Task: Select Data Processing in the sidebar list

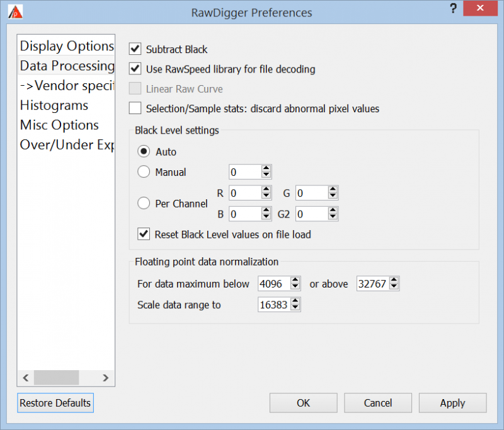Action: pos(67,66)
